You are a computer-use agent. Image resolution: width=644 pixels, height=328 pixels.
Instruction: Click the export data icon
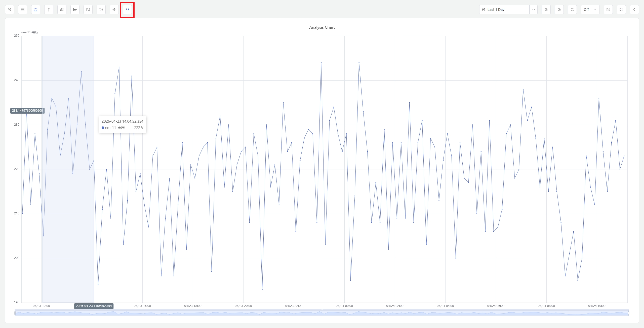click(10, 9)
